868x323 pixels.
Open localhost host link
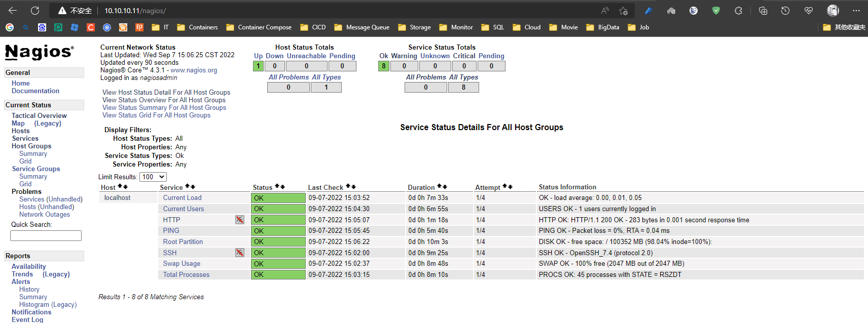coord(117,197)
